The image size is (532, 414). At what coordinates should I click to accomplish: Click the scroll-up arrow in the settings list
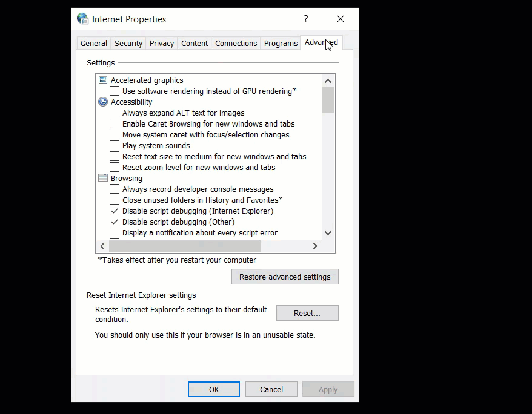pyautogui.click(x=328, y=80)
